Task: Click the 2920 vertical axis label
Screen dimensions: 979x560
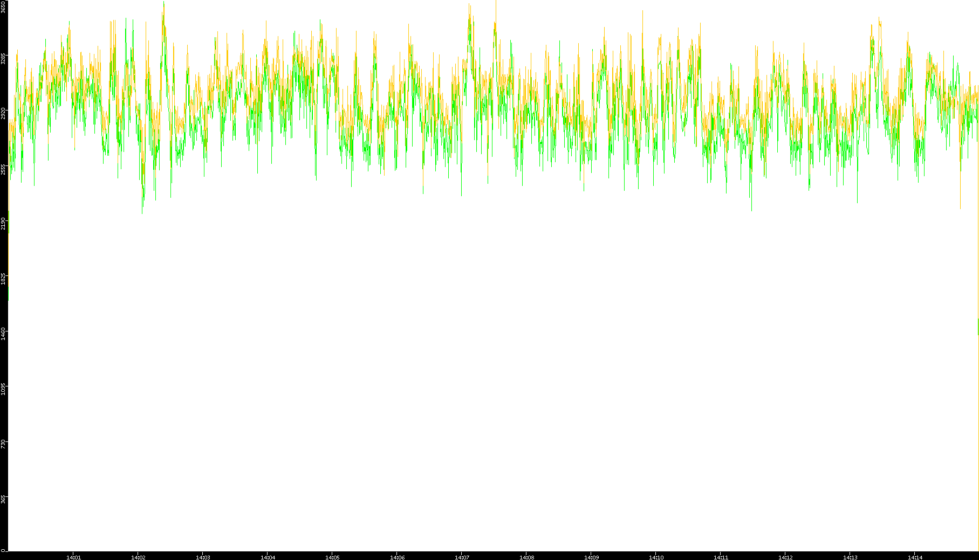Action: click(x=4, y=113)
